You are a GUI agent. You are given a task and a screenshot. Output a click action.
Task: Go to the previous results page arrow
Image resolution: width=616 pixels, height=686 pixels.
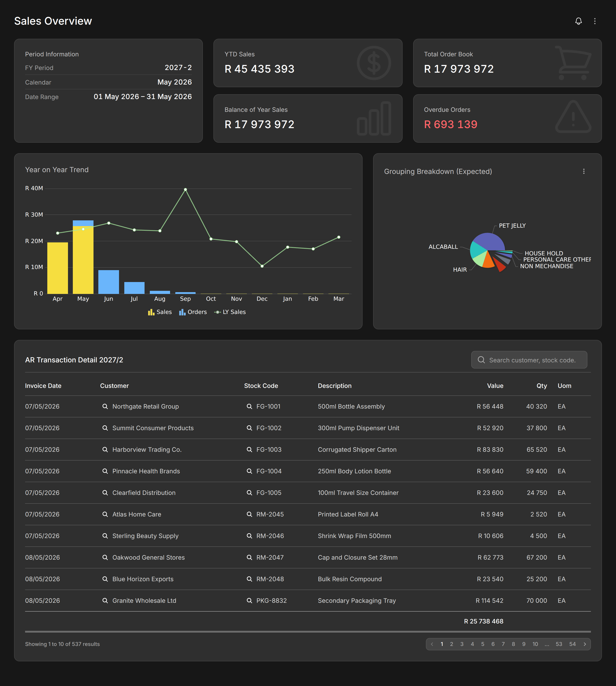coord(432,644)
